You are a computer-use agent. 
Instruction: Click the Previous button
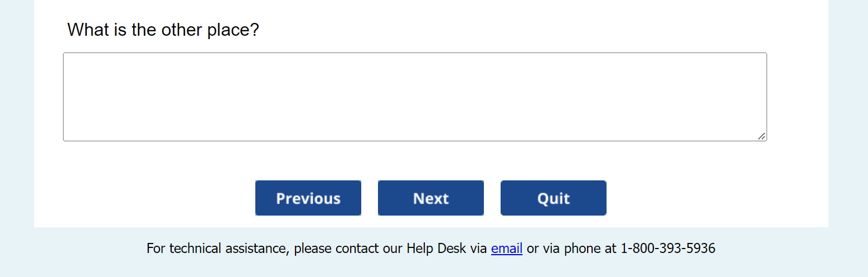[x=308, y=198]
